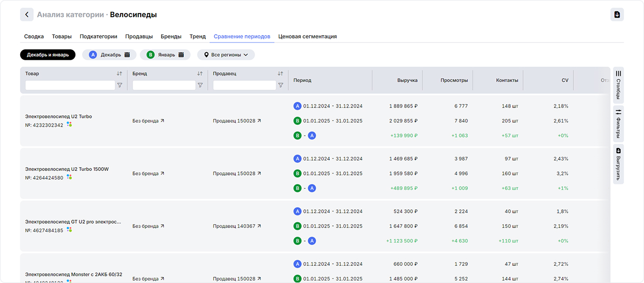Image resolution: width=644 pixels, height=283 pixels.
Task: Click filter funnel icon in Продавец column
Action: [280, 85]
